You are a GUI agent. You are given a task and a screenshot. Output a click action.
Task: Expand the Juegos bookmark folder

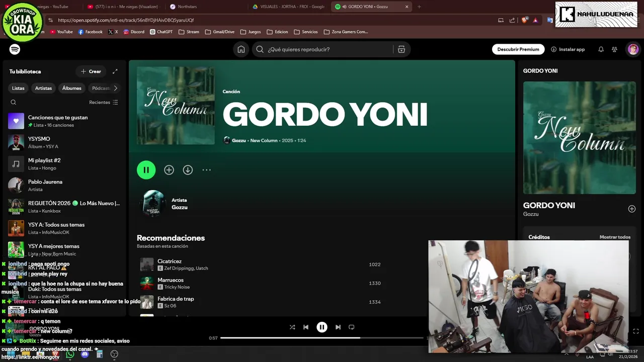coord(251,32)
